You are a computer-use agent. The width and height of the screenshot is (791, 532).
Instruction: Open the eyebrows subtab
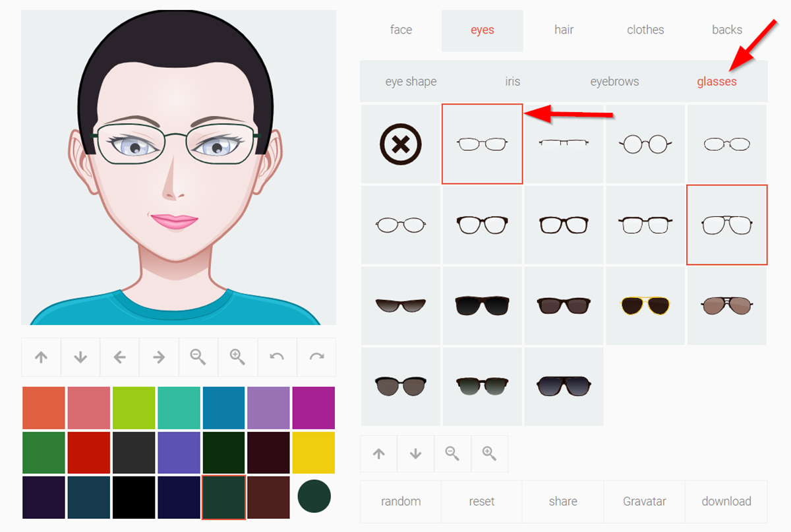tap(614, 81)
